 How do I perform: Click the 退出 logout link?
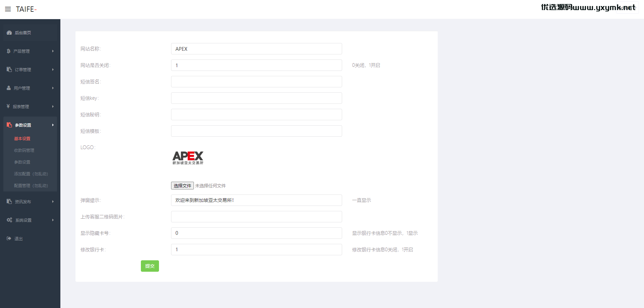(18, 238)
